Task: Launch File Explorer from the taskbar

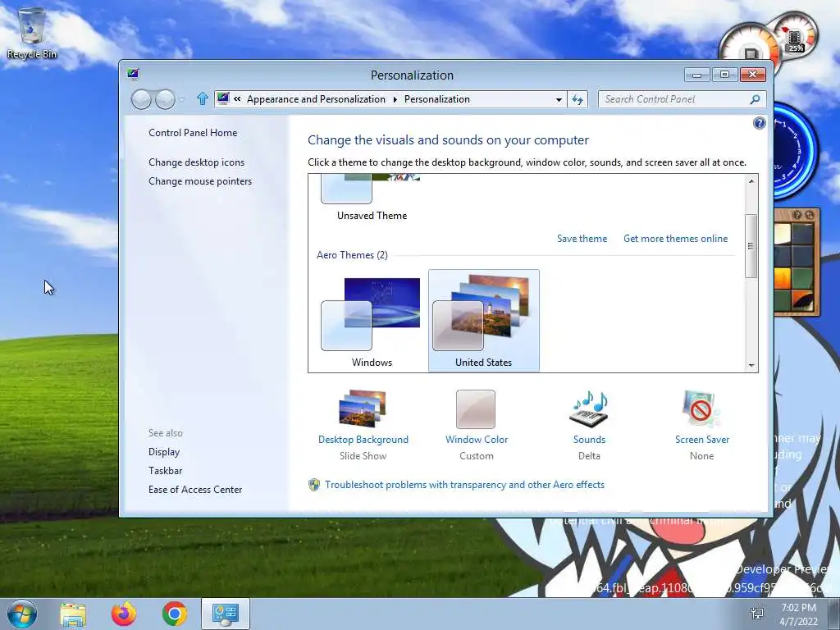Action: [x=73, y=614]
